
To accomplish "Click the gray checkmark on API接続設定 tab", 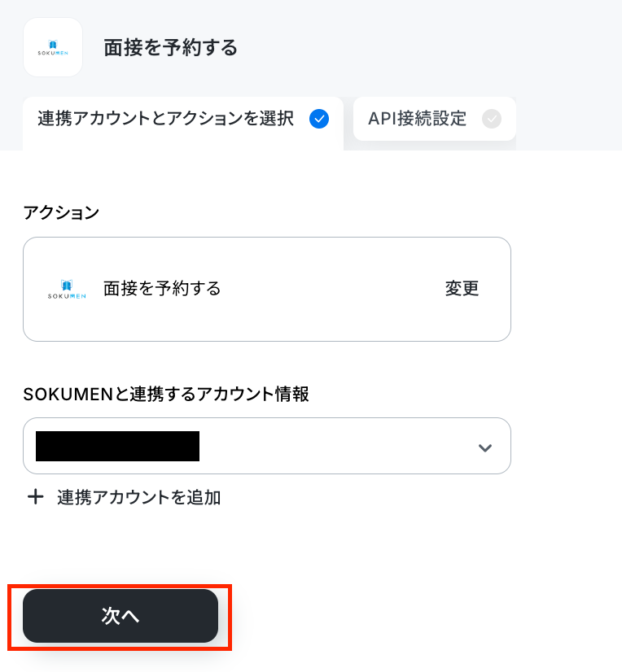I will pyautogui.click(x=492, y=119).
